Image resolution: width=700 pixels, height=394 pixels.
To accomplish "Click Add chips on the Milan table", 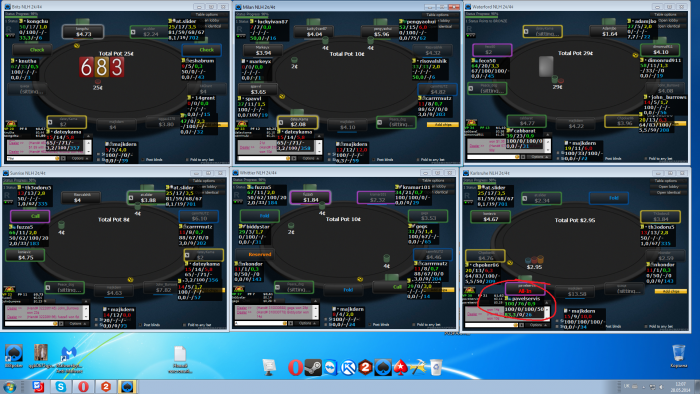I will click(442, 124).
